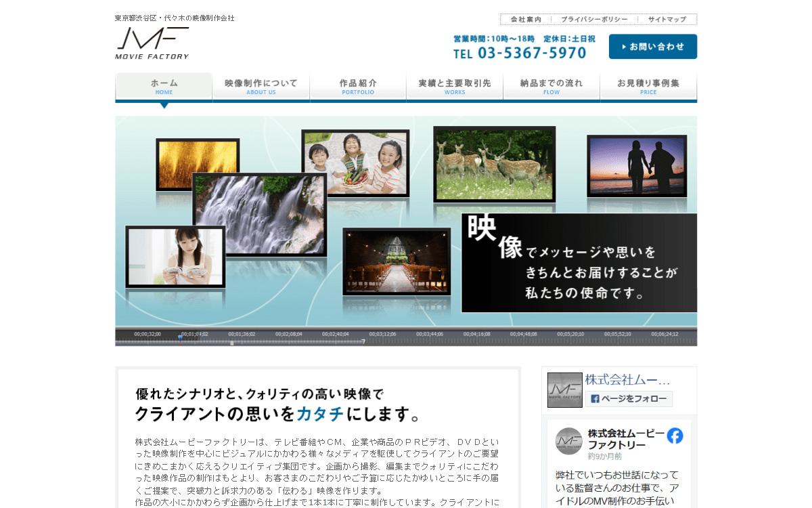Click the woman reading thumbnail
The image size is (812, 508).
[x=175, y=257]
